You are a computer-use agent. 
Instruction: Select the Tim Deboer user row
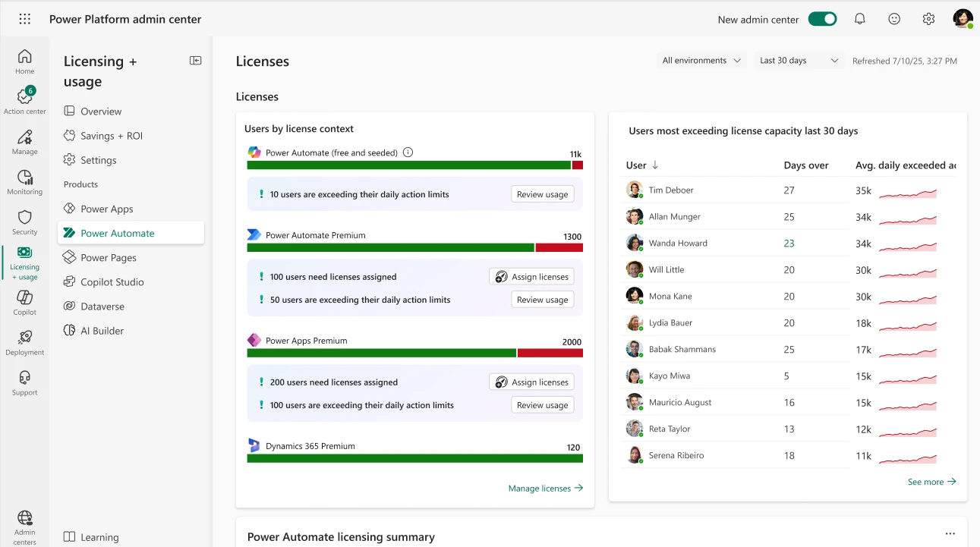point(789,190)
